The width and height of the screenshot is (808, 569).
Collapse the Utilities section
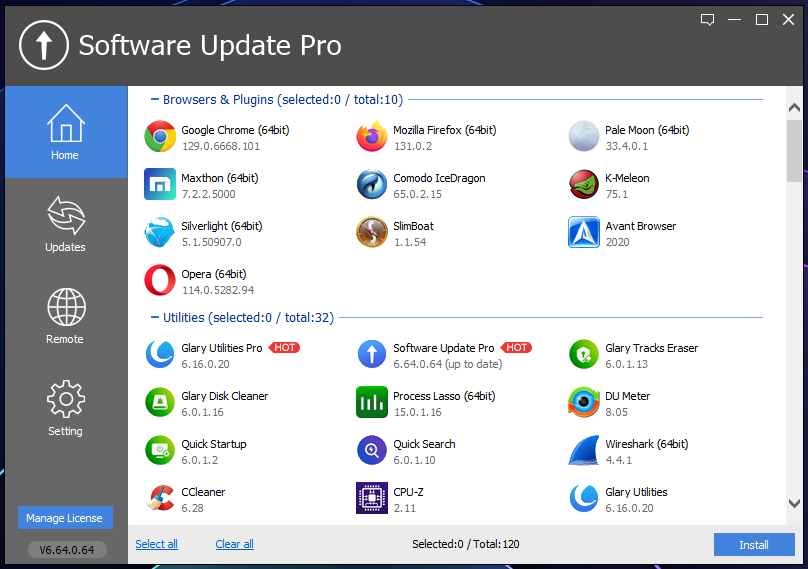(154, 317)
